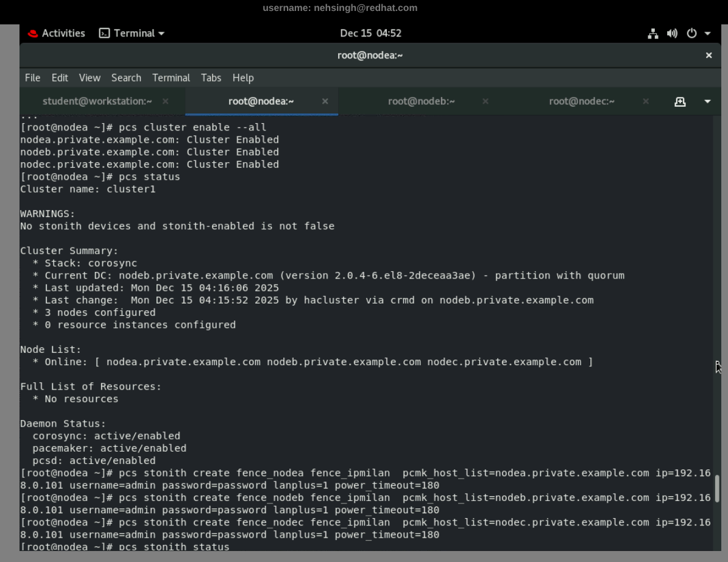Viewport: 728px width, 562px height.
Task: Expand the Terminal app menu dropdown
Action: (x=132, y=34)
